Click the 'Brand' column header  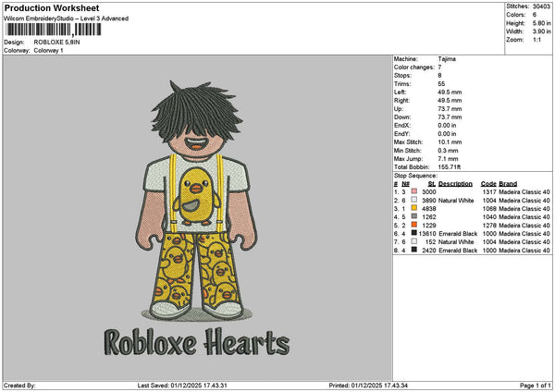[x=508, y=184]
